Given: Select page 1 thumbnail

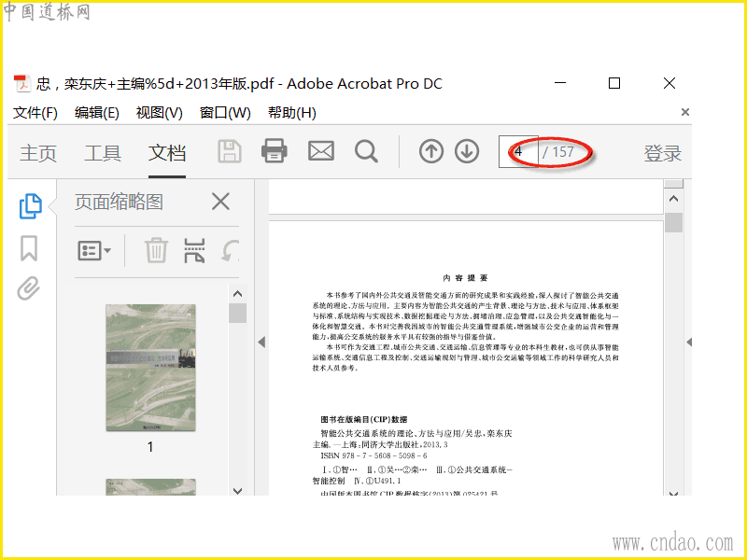Looking at the screenshot, I should point(150,368).
